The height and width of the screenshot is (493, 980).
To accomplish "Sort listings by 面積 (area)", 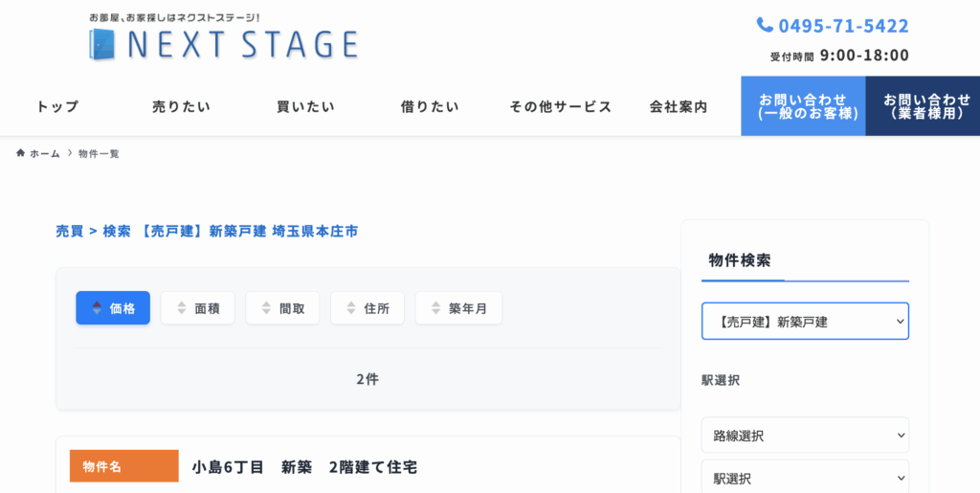I will [197, 308].
